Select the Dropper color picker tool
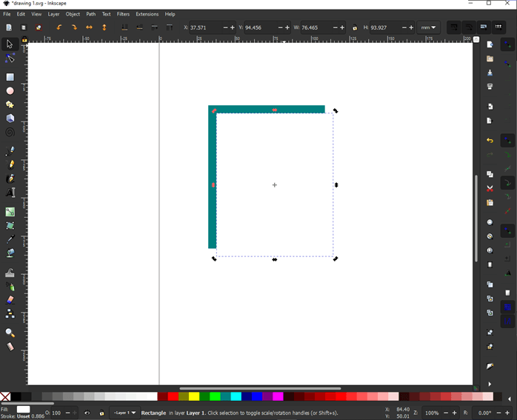 pyautogui.click(x=10, y=239)
